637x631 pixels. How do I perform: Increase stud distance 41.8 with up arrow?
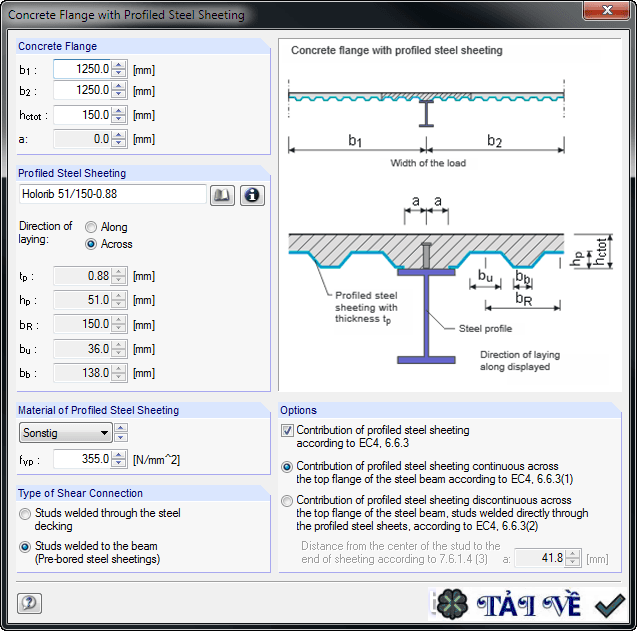click(x=573, y=554)
